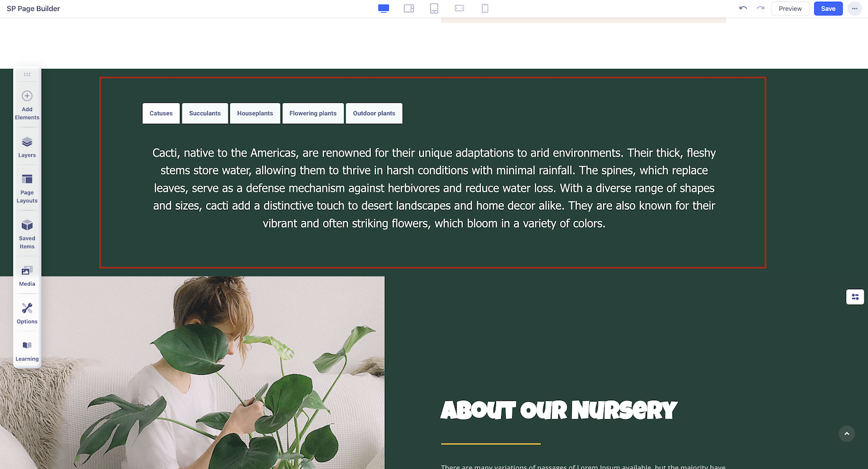
Task: Switch to desktop device view
Action: (384, 9)
